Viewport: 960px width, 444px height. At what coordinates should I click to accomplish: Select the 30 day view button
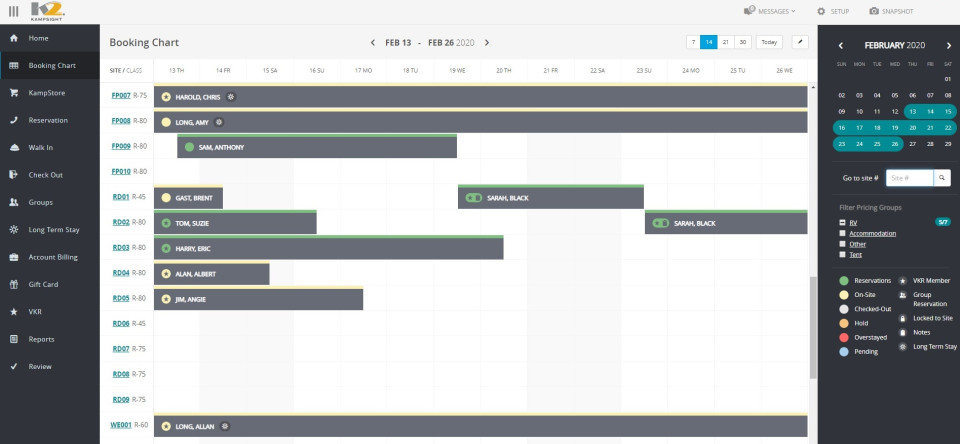pyautogui.click(x=743, y=42)
